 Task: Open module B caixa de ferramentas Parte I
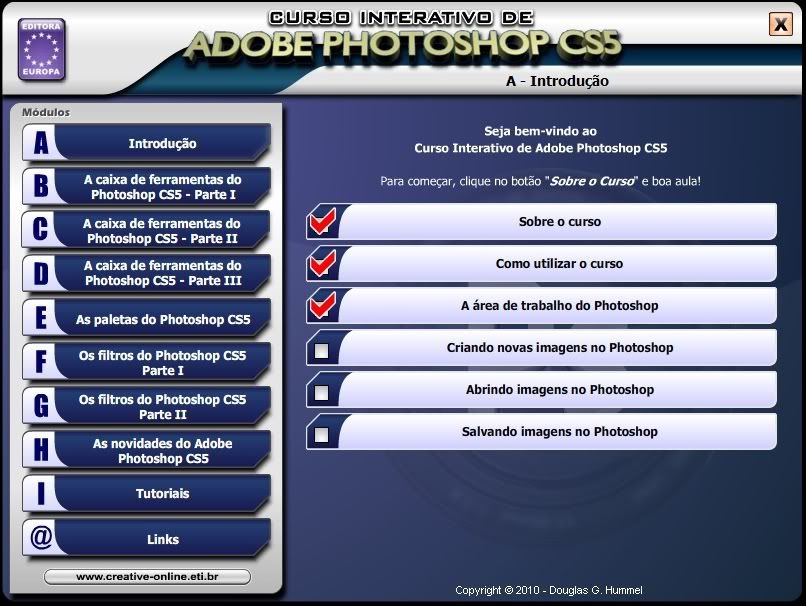[x=146, y=187]
